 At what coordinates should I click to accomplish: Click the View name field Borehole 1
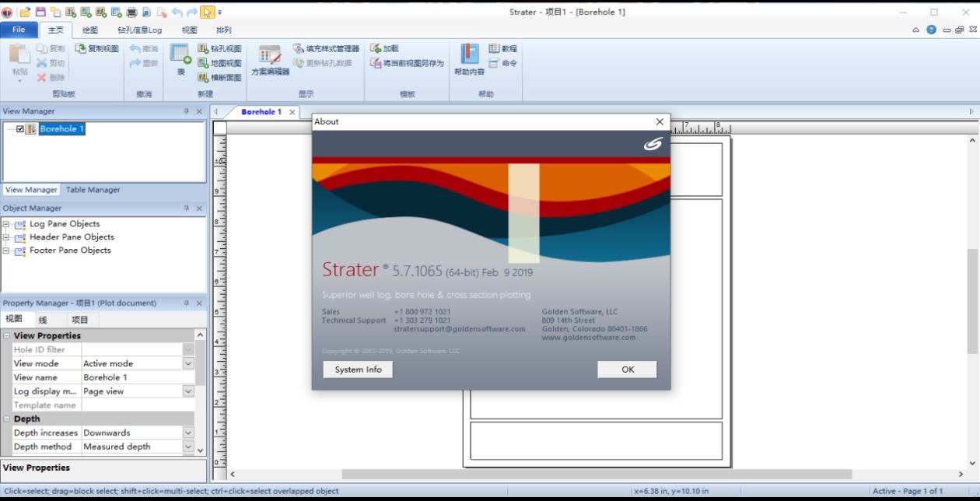(x=138, y=377)
